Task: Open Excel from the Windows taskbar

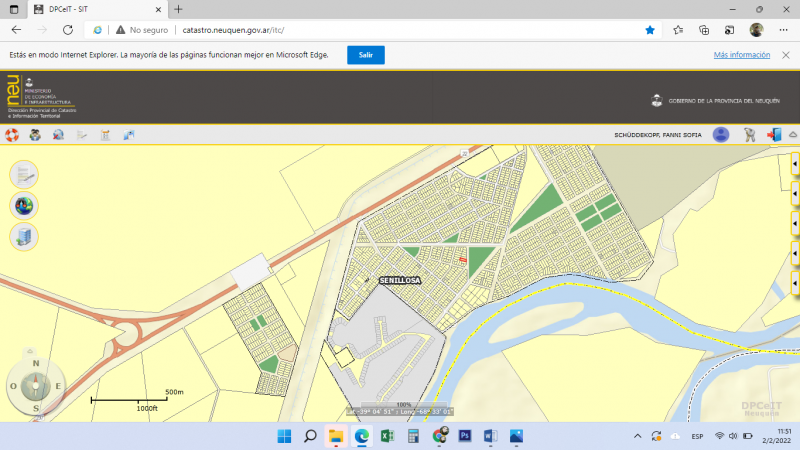Action: click(x=387, y=436)
